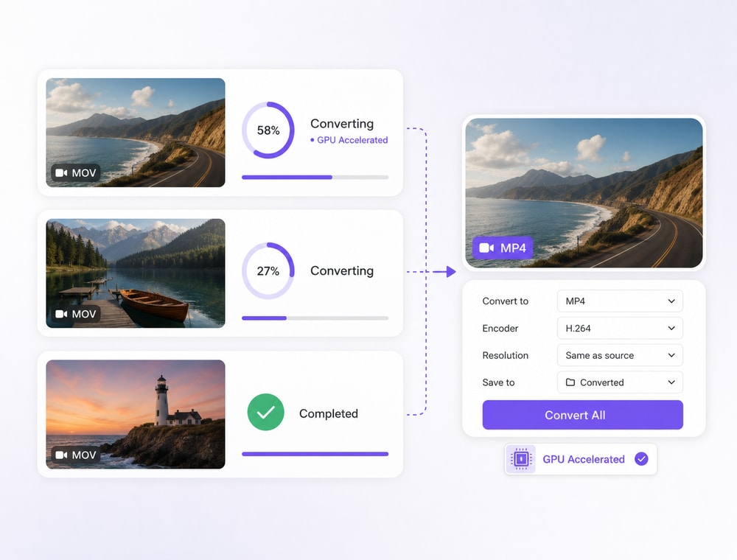Click the camera icon on coastal road MOV badge
This screenshot has width=737, height=560.
point(62,173)
